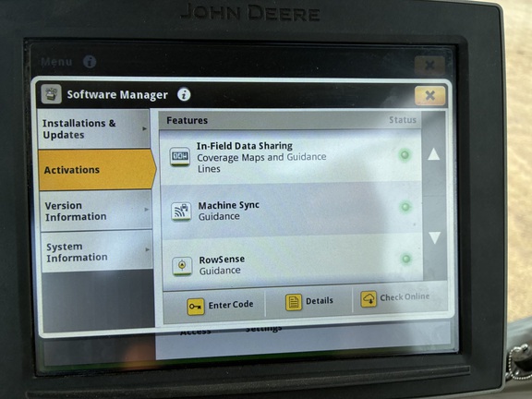Click the Features column header
Screen dimensions: 532x399
(x=187, y=120)
